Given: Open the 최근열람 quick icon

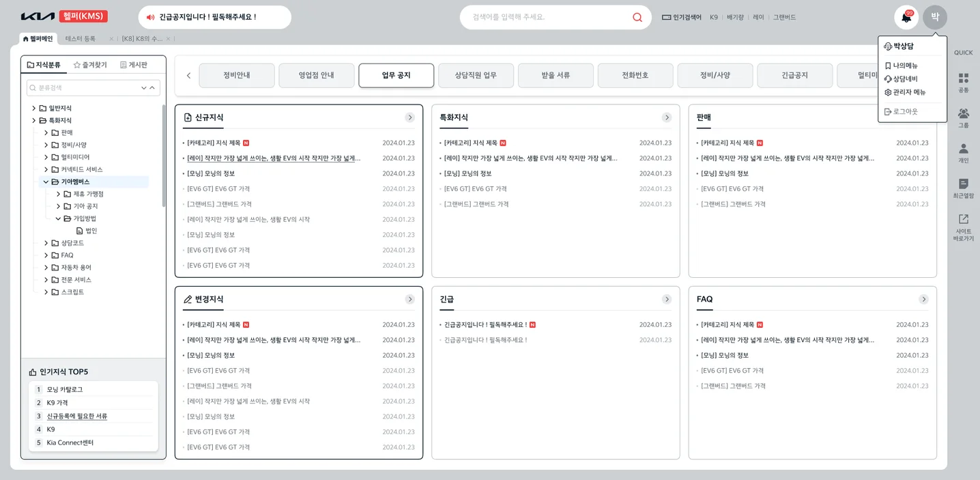Looking at the screenshot, I should (964, 188).
